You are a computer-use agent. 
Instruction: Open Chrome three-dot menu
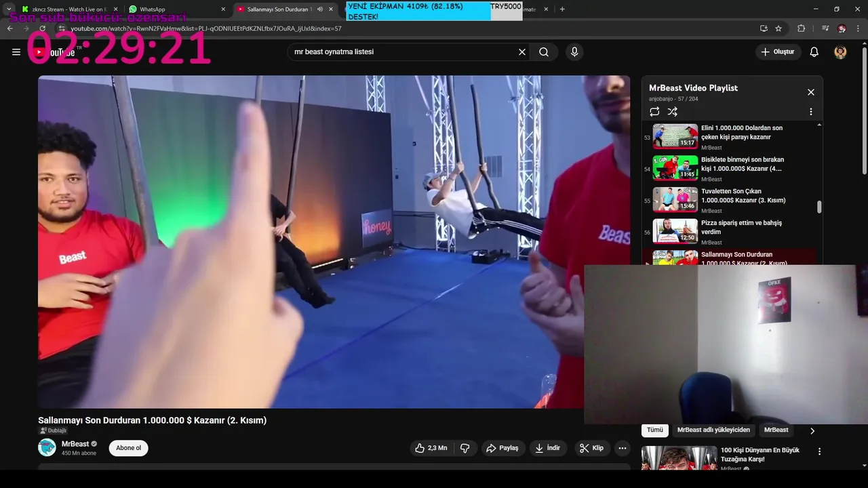(858, 28)
